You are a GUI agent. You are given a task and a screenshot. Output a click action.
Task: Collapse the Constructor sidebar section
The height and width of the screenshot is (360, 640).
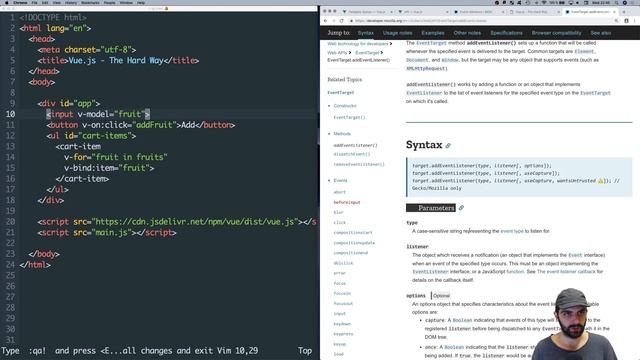click(344, 106)
